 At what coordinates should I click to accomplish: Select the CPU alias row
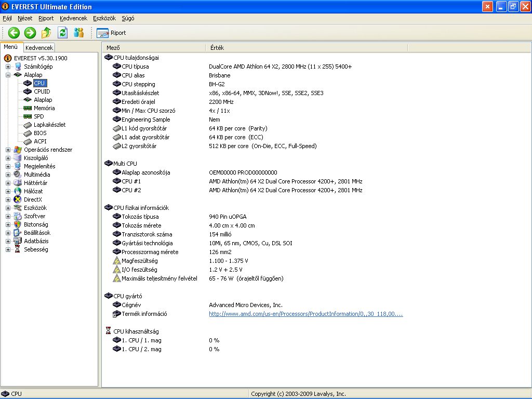click(x=171, y=75)
